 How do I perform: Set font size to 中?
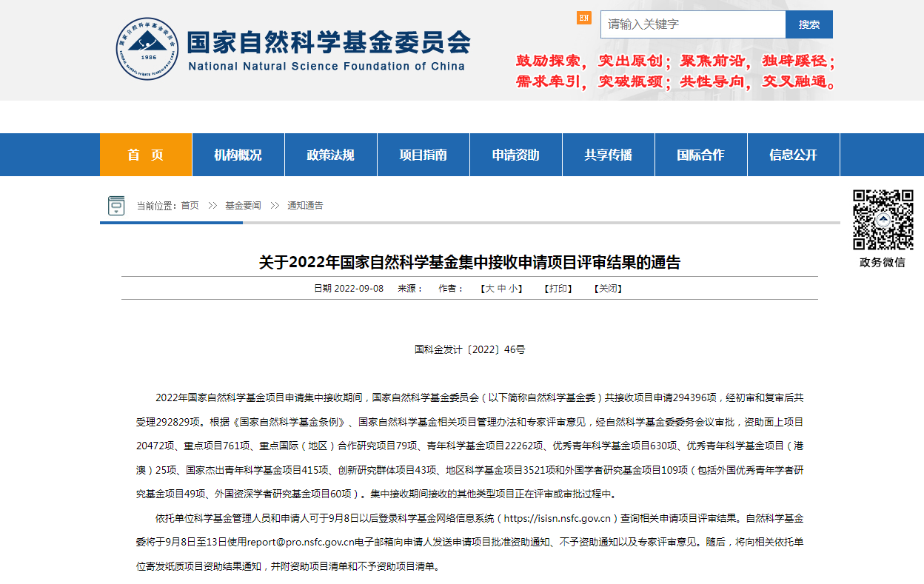(501, 289)
